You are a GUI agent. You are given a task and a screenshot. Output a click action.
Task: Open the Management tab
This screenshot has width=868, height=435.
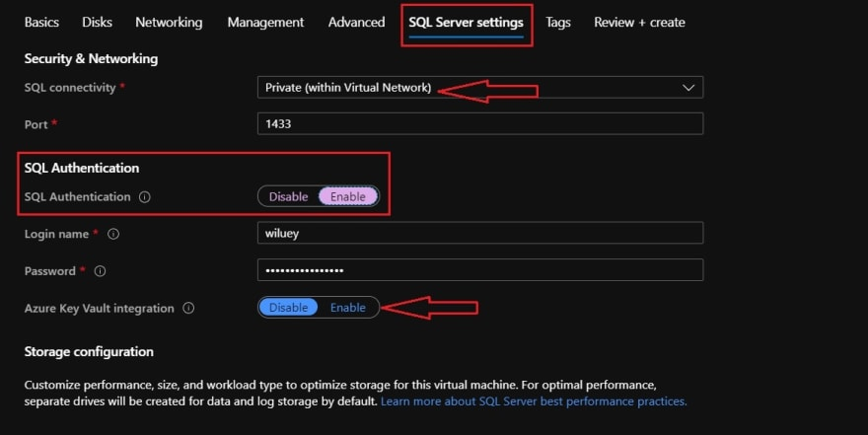(265, 23)
